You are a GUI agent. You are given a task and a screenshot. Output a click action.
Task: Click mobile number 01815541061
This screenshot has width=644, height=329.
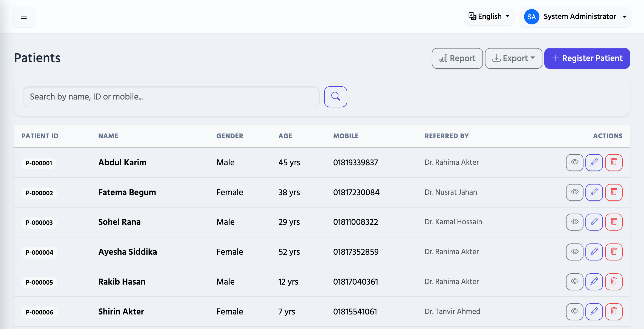click(x=355, y=312)
